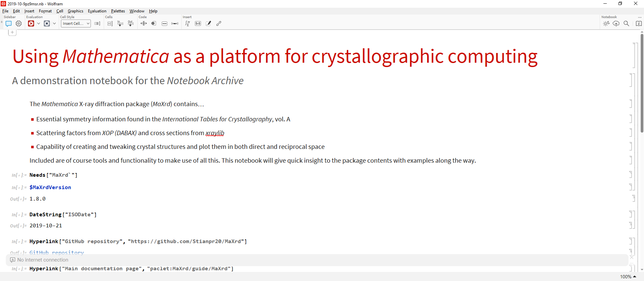Image resolution: width=644 pixels, height=281 pixels.
Task: Select the Needs["MaXrd`"] cell bracket
Action: coord(631,174)
